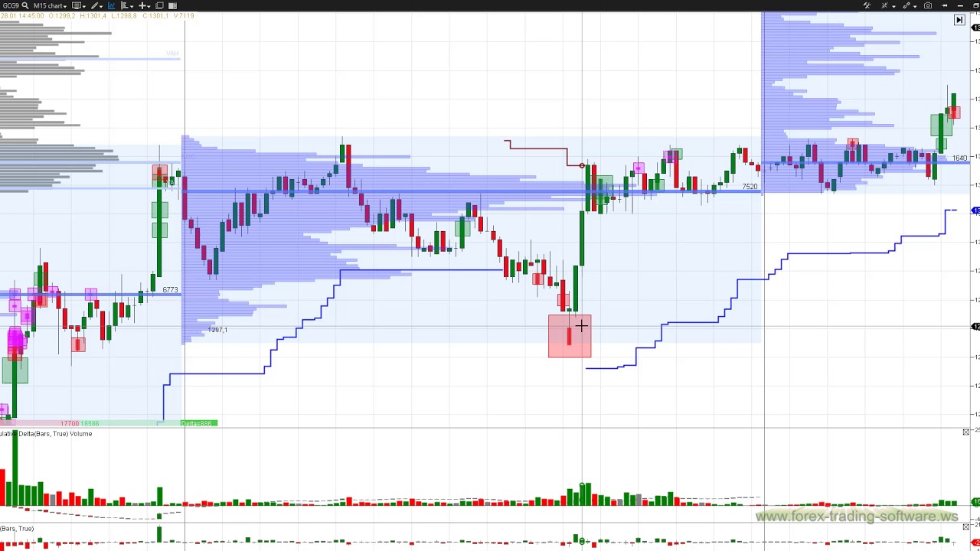
Task: Take a chart snapshot with camera icon
Action: pyautogui.click(x=928, y=5)
